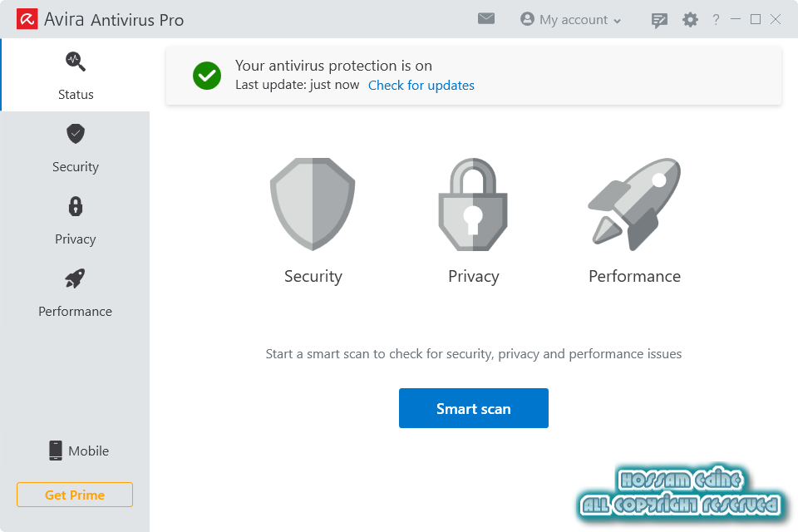The image size is (798, 532).
Task: Select the Security shield sidebar icon
Action: click(76, 134)
